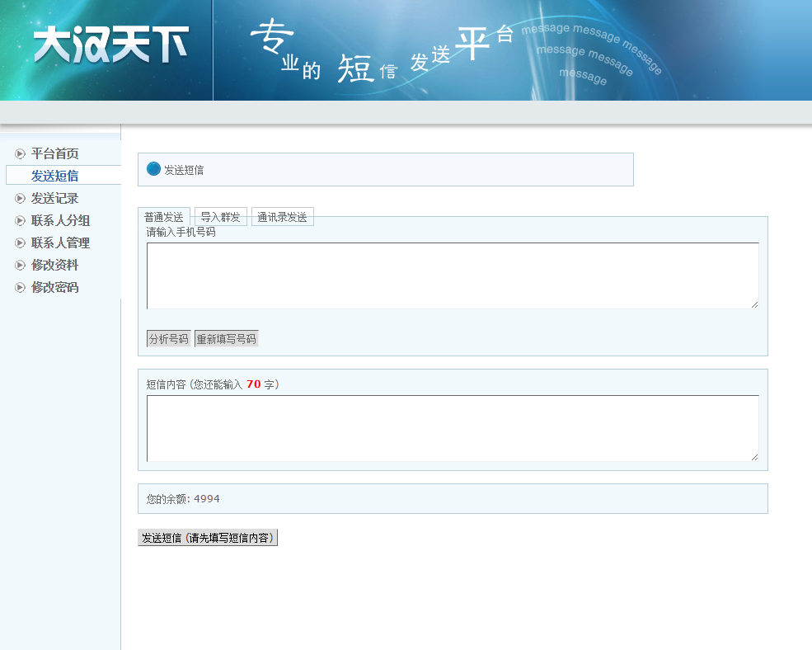This screenshot has width=812, height=650.
Task: Select the 通讯录发送 tab
Action: coord(282,217)
